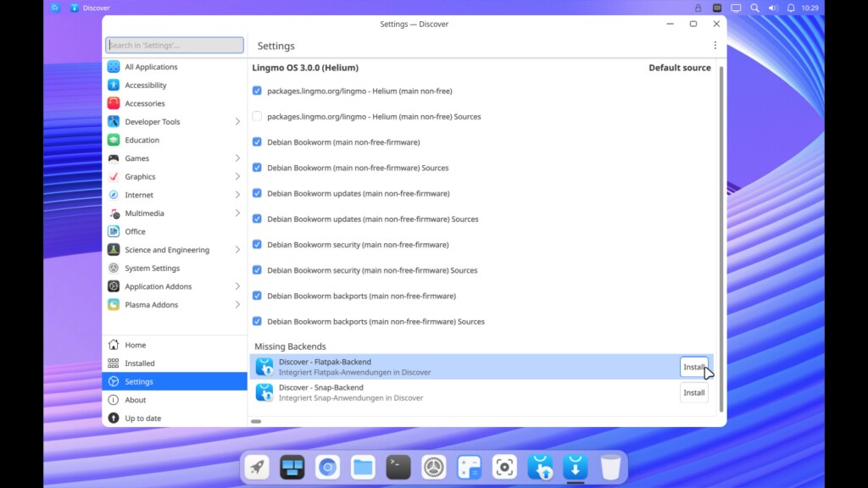Screen dimensions: 868x488
Task: Expand the Developer Tools chevron
Action: click(x=237, y=121)
